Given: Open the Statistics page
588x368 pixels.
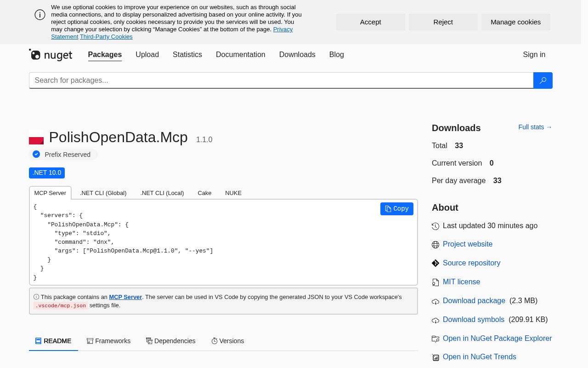Looking at the screenshot, I should (187, 55).
